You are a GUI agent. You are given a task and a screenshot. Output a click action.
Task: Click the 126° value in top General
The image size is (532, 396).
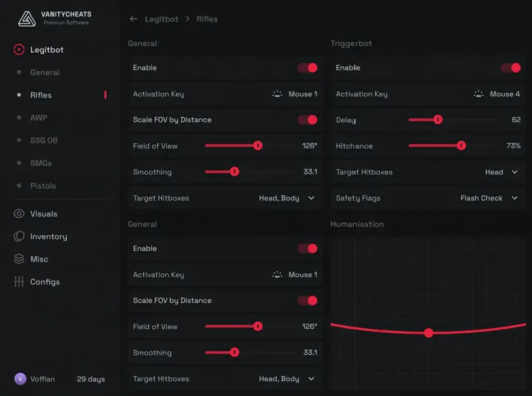click(x=310, y=145)
